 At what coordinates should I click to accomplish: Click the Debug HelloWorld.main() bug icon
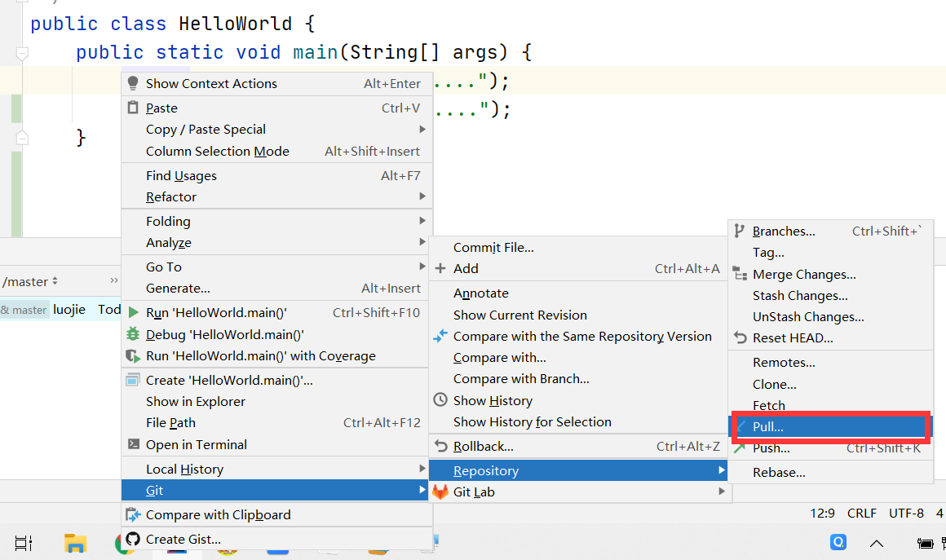(x=133, y=334)
